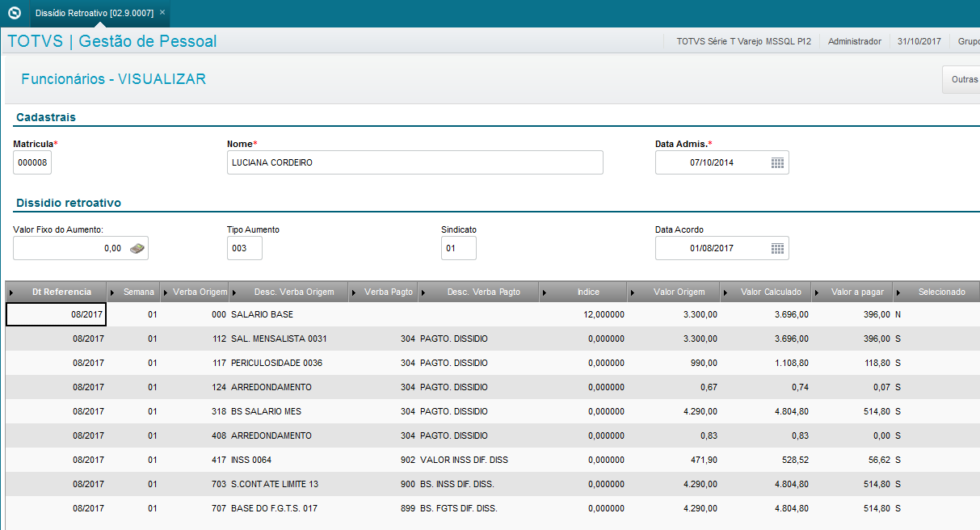This screenshot has width=980, height=530.
Task: Sort by Valor a pagar column header
Action: click(x=852, y=292)
